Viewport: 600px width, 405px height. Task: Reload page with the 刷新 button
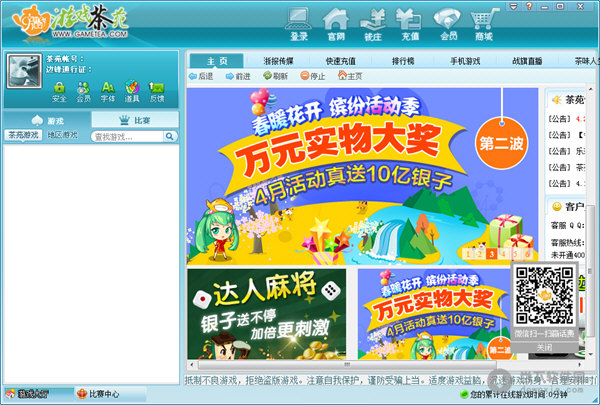pyautogui.click(x=276, y=76)
